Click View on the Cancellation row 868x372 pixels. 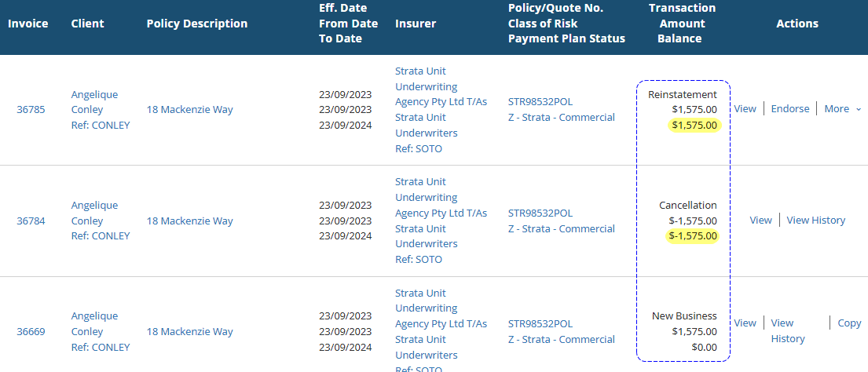click(x=760, y=221)
